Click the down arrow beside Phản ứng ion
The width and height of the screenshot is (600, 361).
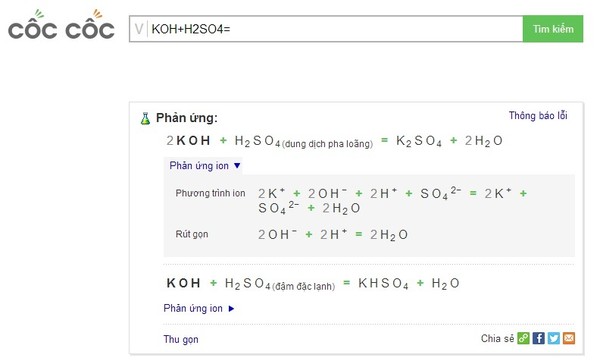(x=237, y=166)
